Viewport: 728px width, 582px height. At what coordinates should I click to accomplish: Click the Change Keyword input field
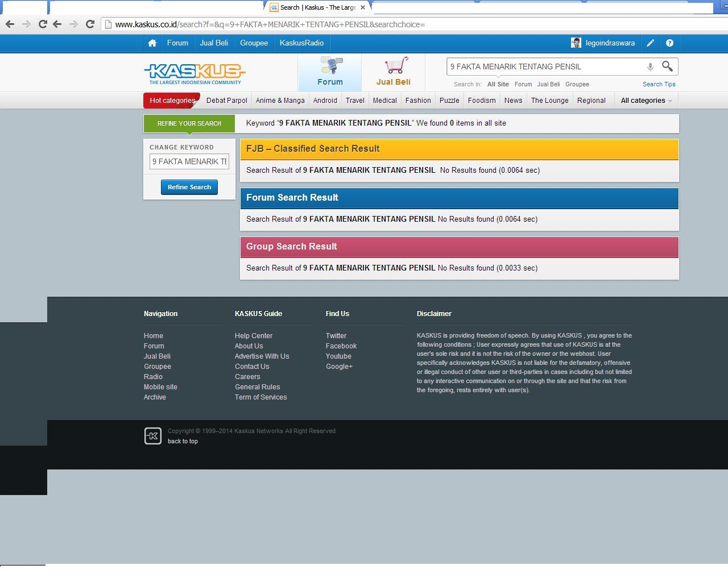pos(189,161)
